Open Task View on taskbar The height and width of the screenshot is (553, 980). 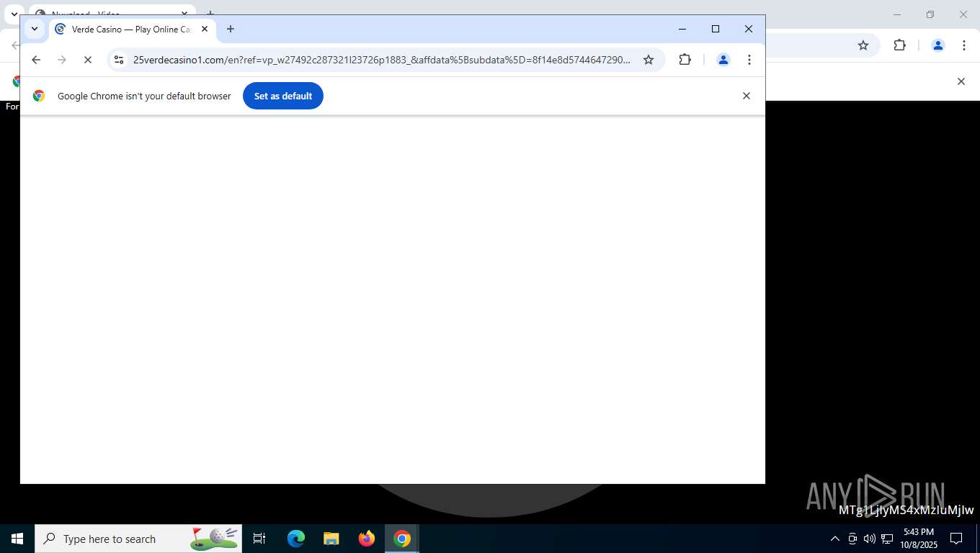pyautogui.click(x=259, y=539)
